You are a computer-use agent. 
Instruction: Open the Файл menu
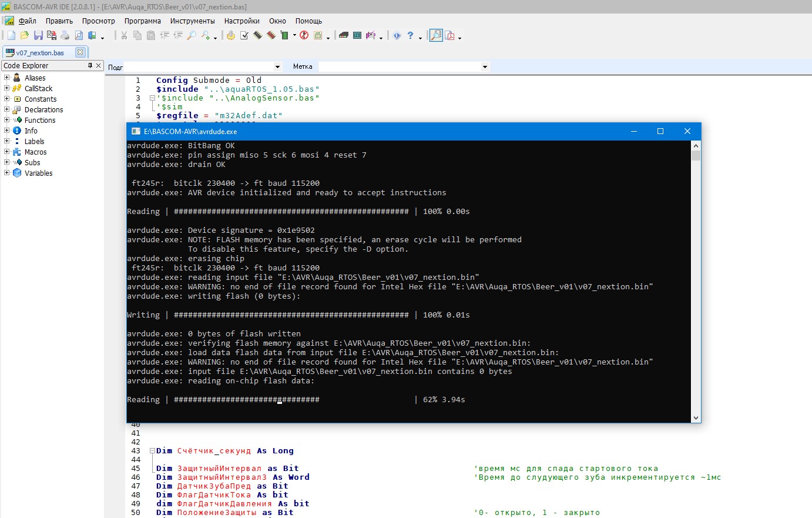pos(27,21)
